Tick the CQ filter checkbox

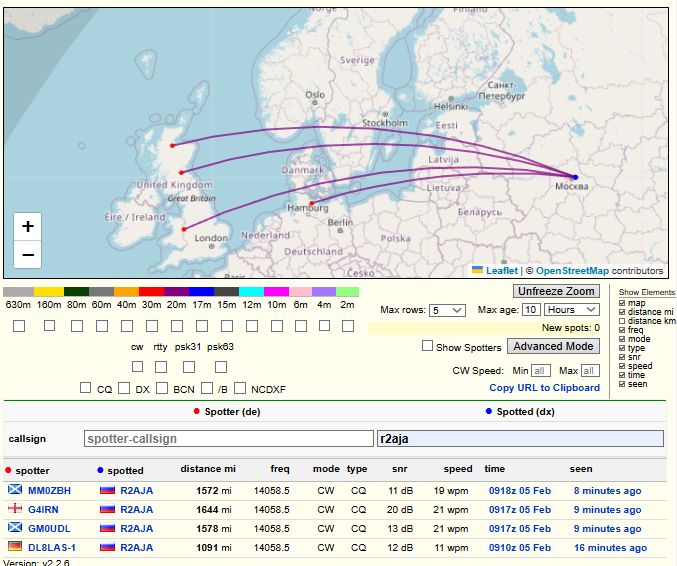point(85,388)
